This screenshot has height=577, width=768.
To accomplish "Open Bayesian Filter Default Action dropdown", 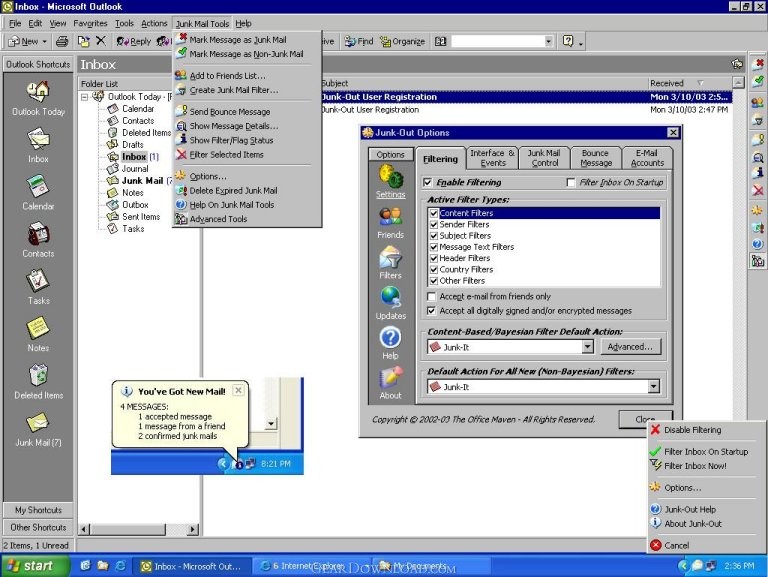I will [x=588, y=347].
